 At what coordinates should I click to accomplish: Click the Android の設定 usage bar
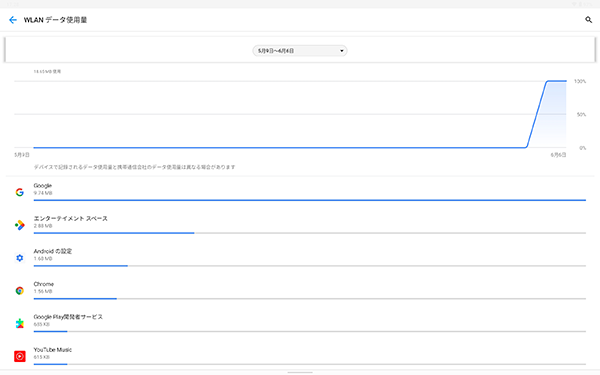tap(310, 266)
